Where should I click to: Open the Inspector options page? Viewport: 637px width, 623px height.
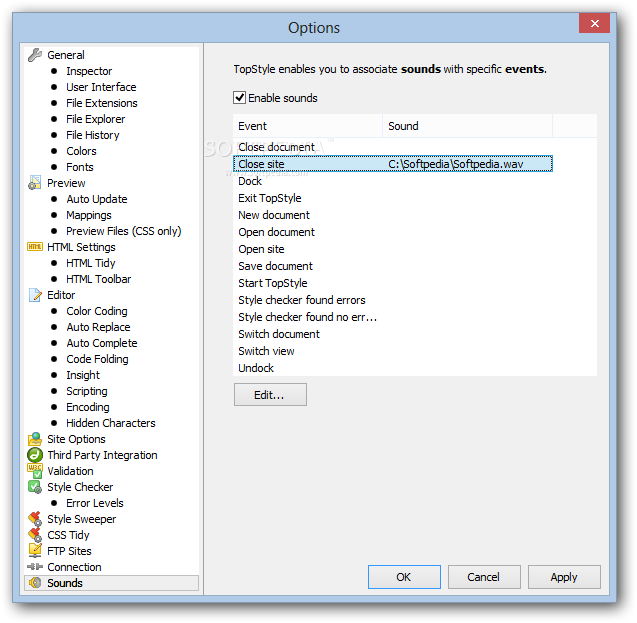[x=89, y=71]
